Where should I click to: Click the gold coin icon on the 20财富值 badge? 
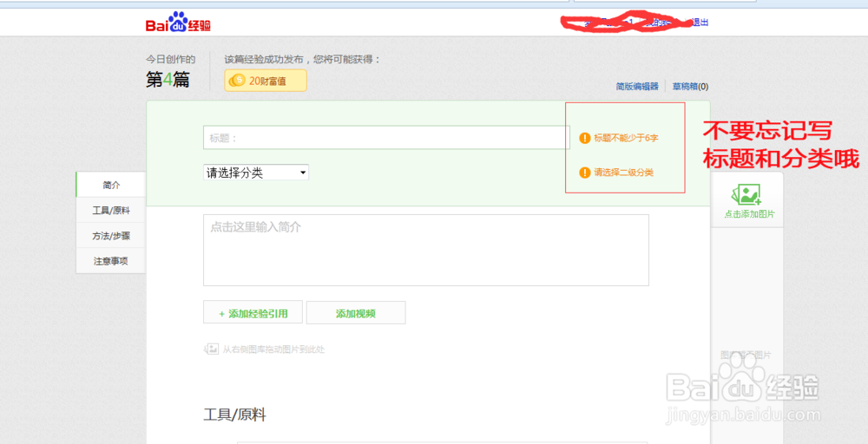point(237,81)
